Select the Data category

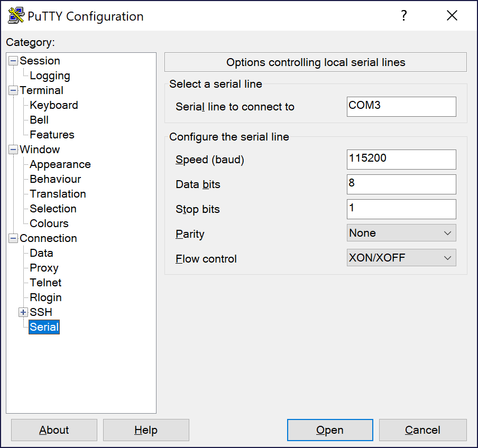click(41, 253)
